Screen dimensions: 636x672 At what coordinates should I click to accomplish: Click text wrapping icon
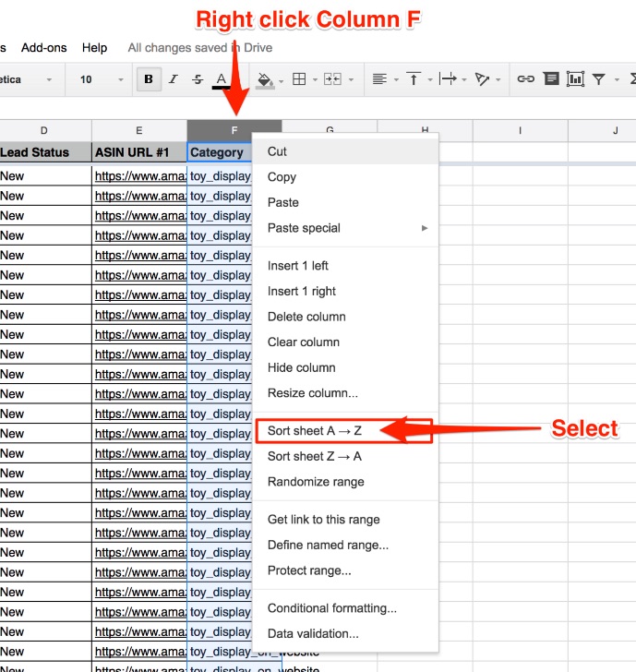(x=448, y=79)
